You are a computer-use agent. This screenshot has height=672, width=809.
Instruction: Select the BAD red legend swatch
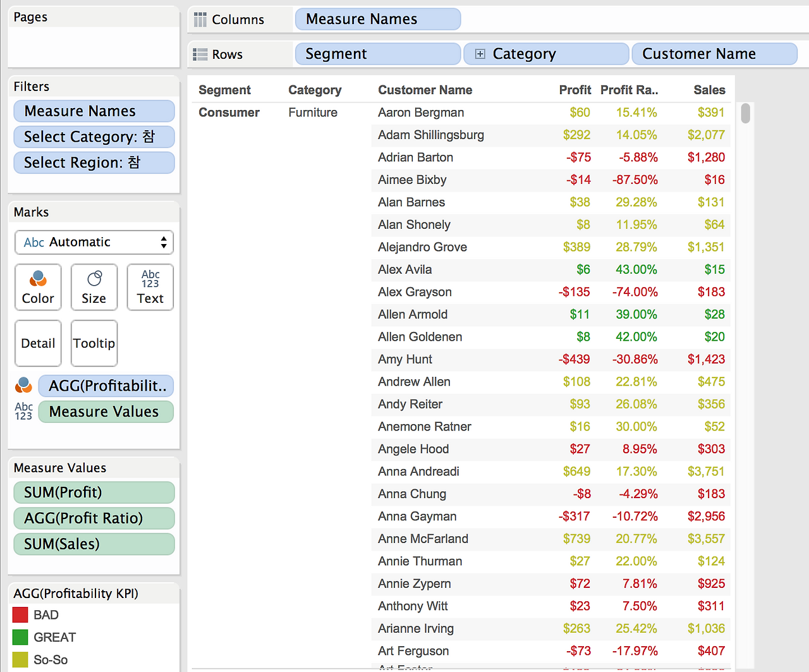(20, 614)
